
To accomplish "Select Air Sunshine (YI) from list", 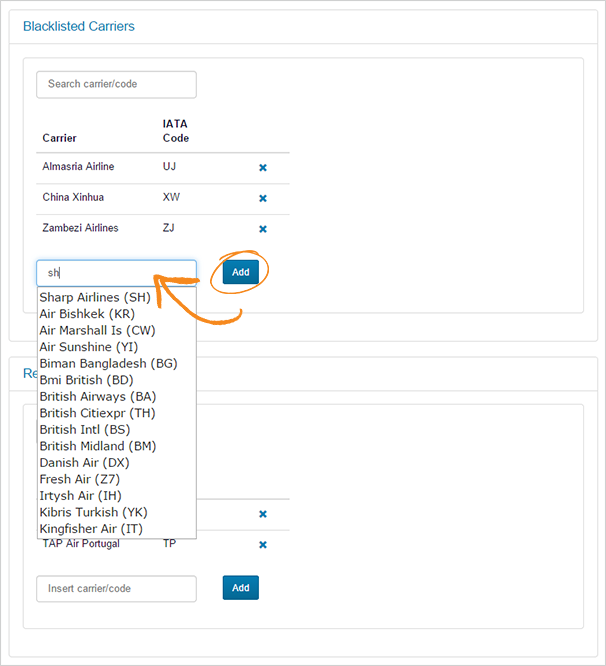I will pos(88,347).
